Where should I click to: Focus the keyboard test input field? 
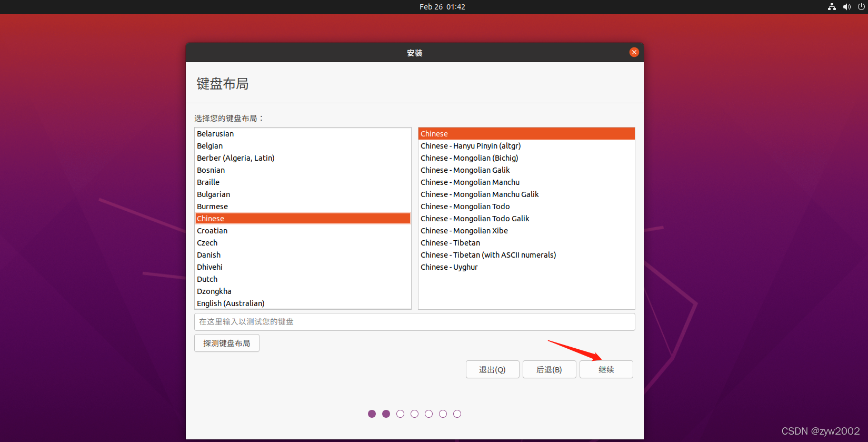coord(415,322)
